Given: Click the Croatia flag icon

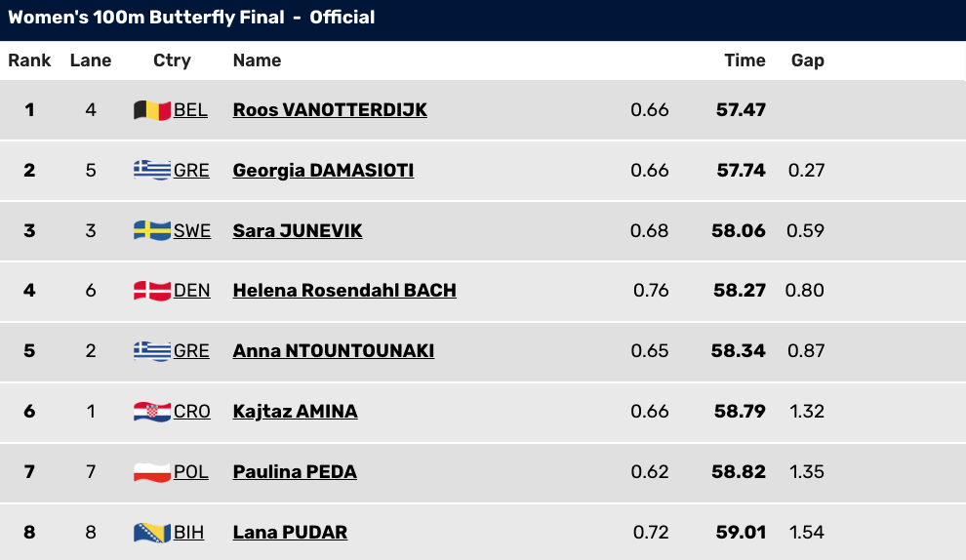Looking at the screenshot, I should pos(151,412).
